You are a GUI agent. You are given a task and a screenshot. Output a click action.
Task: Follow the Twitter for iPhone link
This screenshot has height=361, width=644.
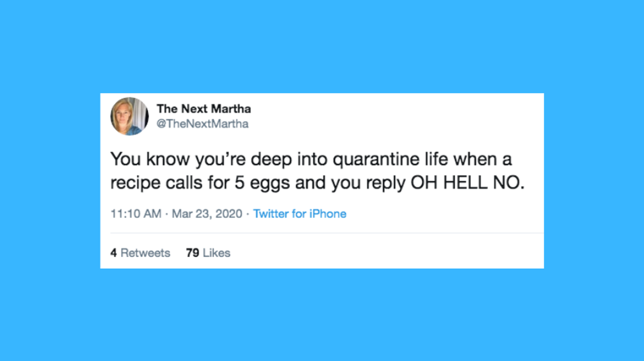click(299, 214)
